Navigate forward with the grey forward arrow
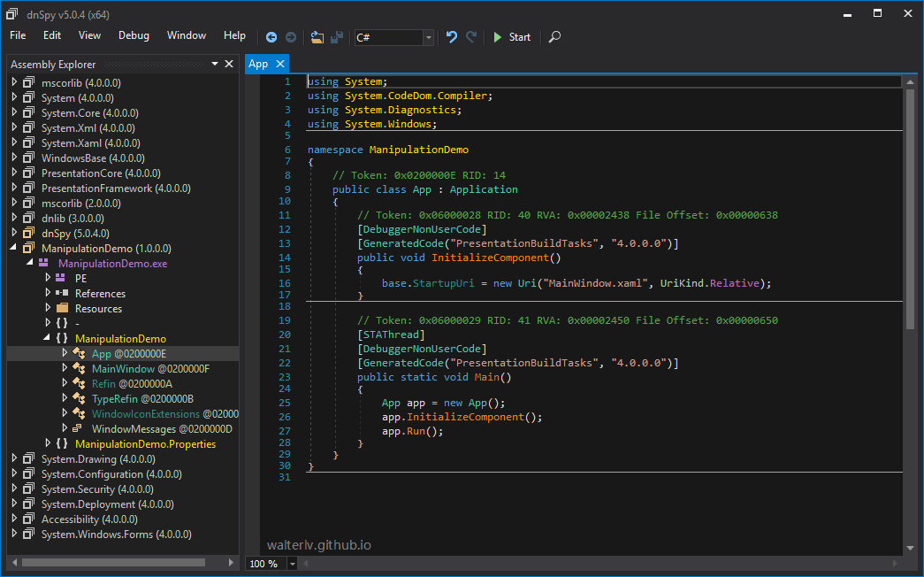 coord(291,37)
